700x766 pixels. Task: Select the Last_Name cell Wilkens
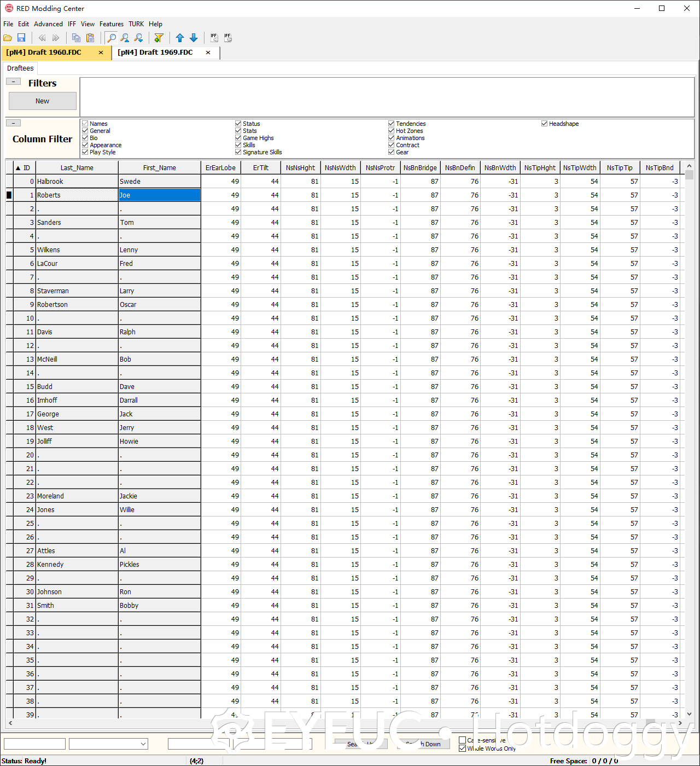click(77, 250)
